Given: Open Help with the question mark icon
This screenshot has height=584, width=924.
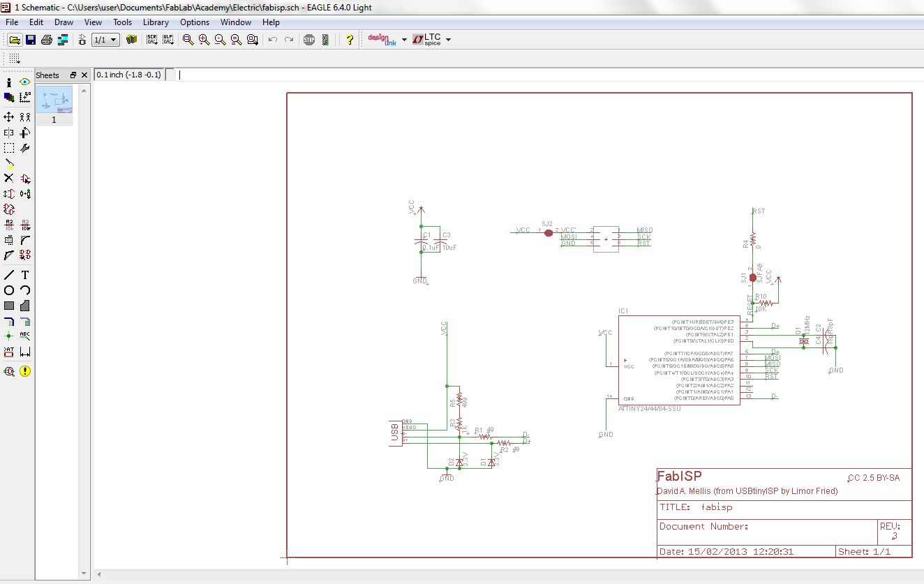Looking at the screenshot, I should pyautogui.click(x=350, y=40).
